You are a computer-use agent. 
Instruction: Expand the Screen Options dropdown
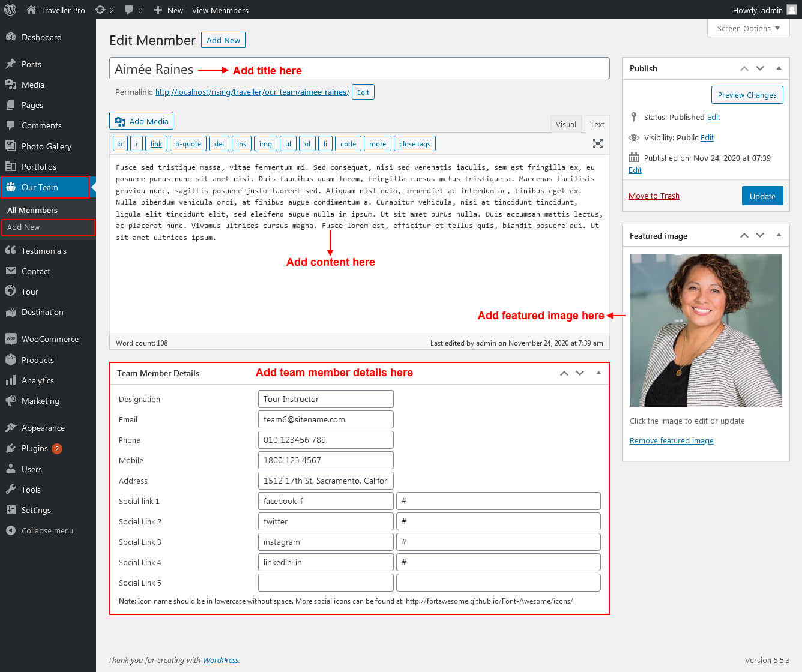[x=748, y=28]
